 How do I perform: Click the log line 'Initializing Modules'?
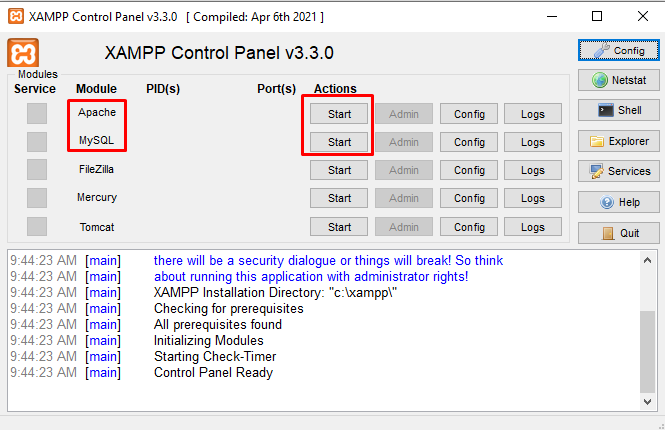209,340
